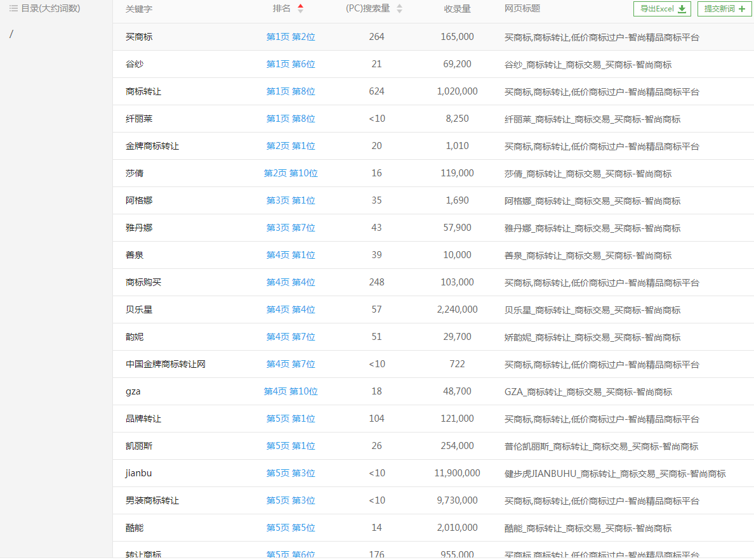The height and width of the screenshot is (560, 754).
Task: Click the download icon in 导出Excel
Action: pyautogui.click(x=682, y=9)
